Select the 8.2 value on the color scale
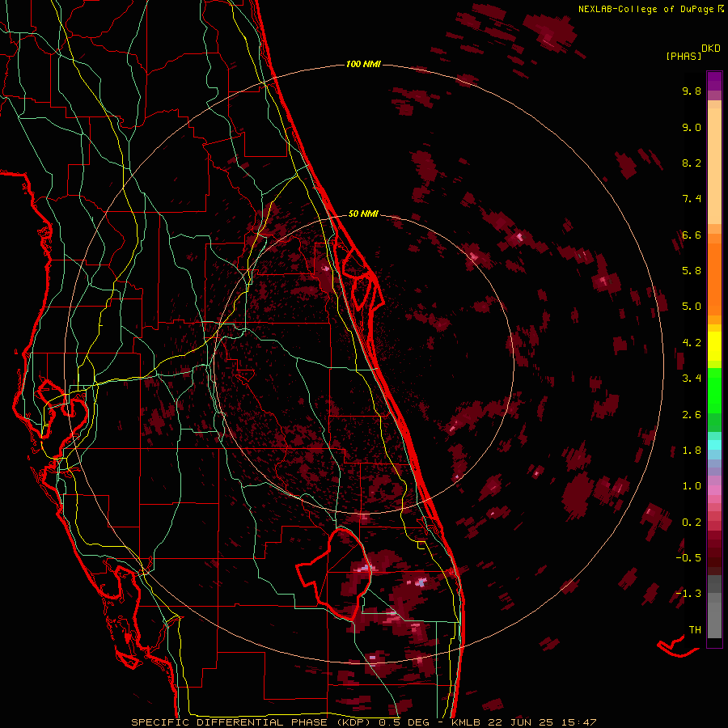 tap(692, 163)
